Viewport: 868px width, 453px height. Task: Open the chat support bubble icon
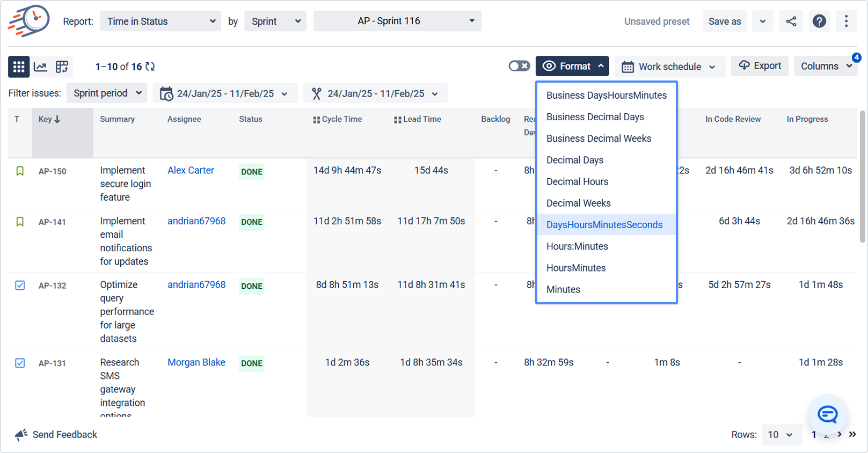point(827,414)
